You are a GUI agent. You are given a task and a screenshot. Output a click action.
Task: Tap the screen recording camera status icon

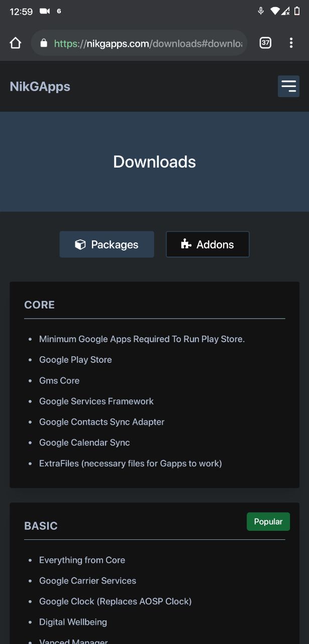click(x=45, y=11)
